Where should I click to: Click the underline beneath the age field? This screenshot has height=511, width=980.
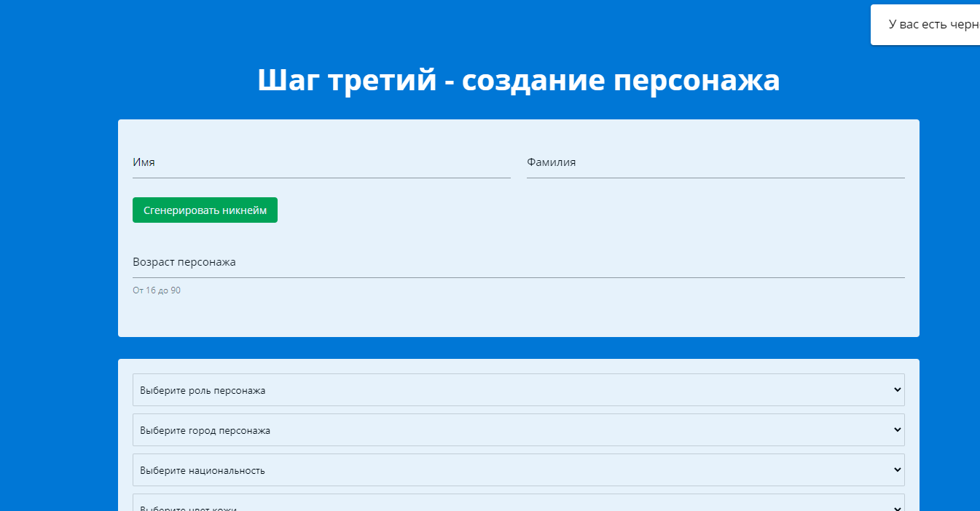(518, 277)
